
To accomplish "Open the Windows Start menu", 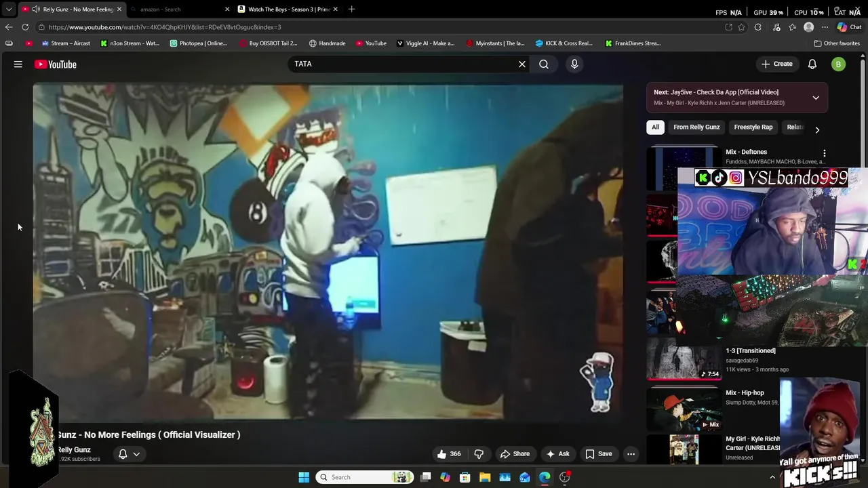I will pyautogui.click(x=304, y=477).
